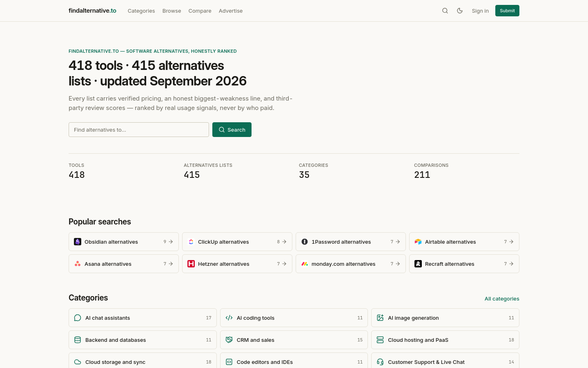
Task: Open Airtable alternatives list
Action: click(464, 242)
